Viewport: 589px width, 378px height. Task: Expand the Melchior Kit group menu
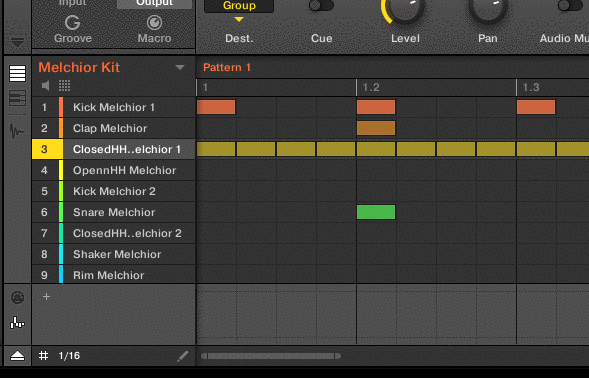click(x=180, y=68)
